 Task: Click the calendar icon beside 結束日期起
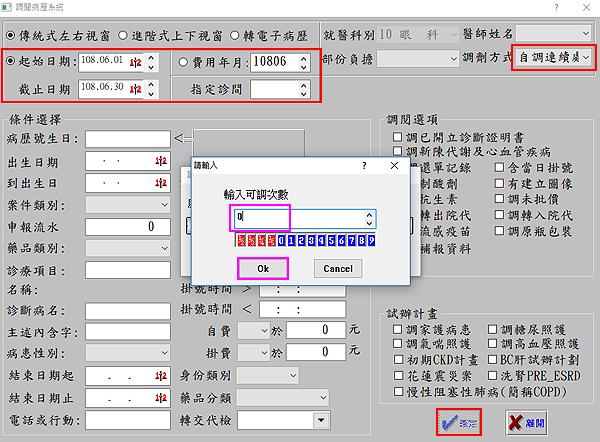click(157, 376)
